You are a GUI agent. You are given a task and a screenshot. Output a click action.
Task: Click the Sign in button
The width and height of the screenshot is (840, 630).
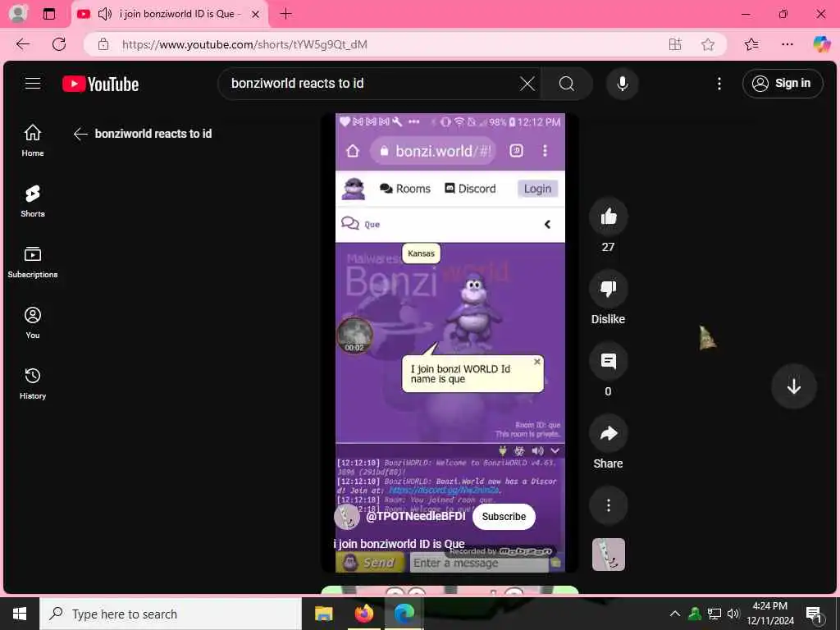[x=782, y=83]
